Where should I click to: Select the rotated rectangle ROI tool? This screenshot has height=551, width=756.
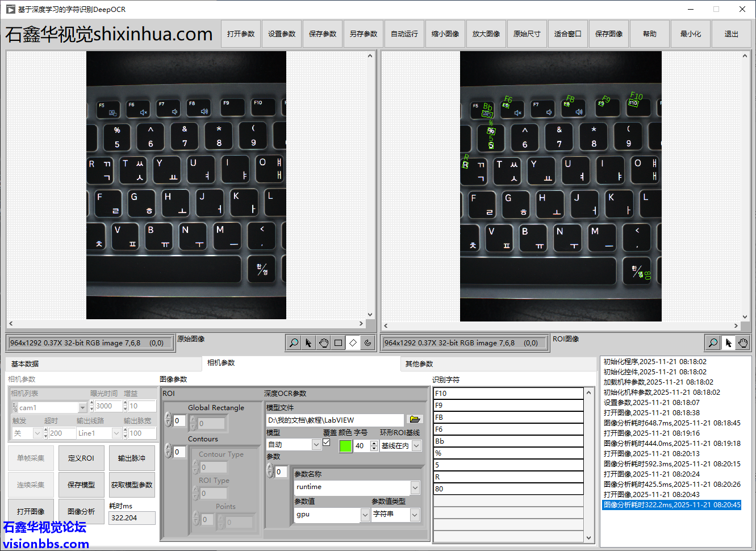point(353,343)
